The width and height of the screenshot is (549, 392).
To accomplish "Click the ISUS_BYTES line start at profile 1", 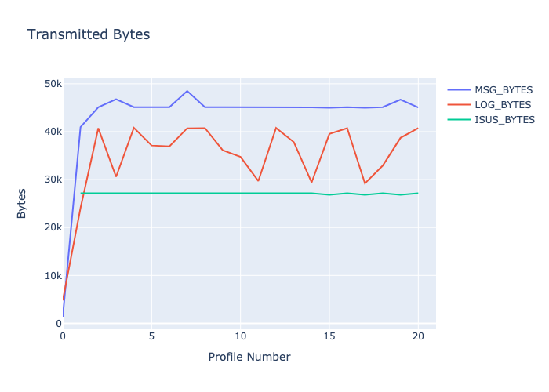I will [x=81, y=193].
